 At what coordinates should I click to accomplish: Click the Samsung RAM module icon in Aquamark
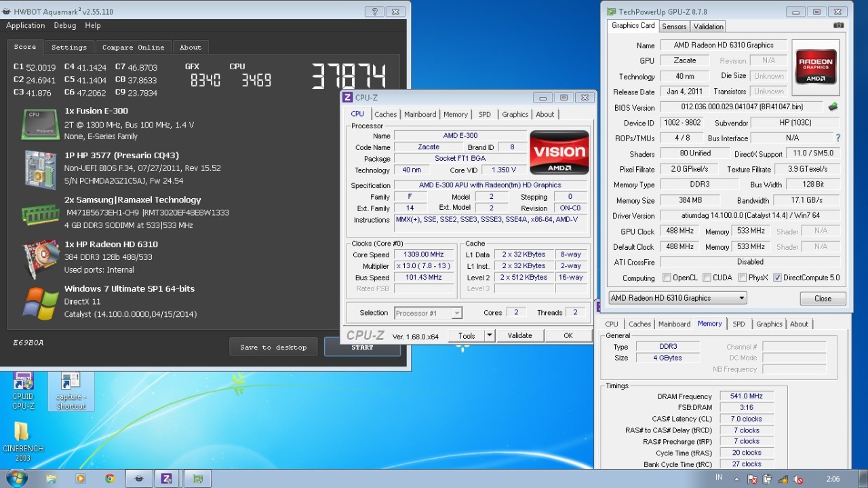(40, 214)
